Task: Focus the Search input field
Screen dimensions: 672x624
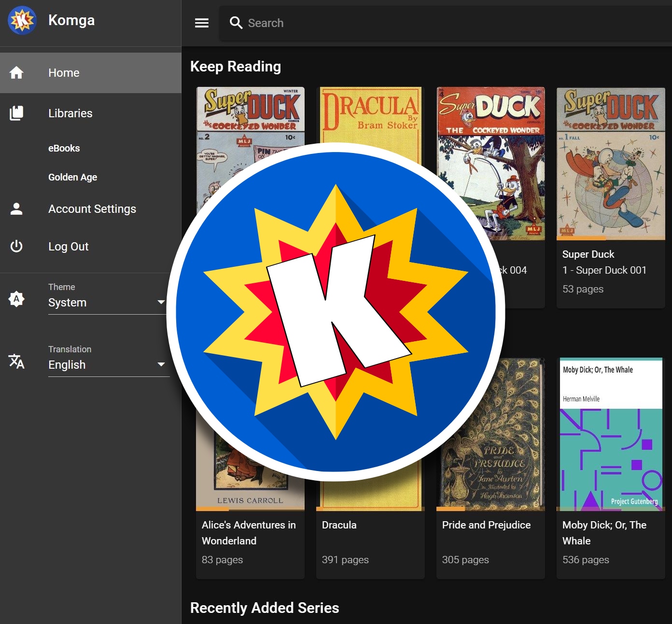Action: (445, 23)
